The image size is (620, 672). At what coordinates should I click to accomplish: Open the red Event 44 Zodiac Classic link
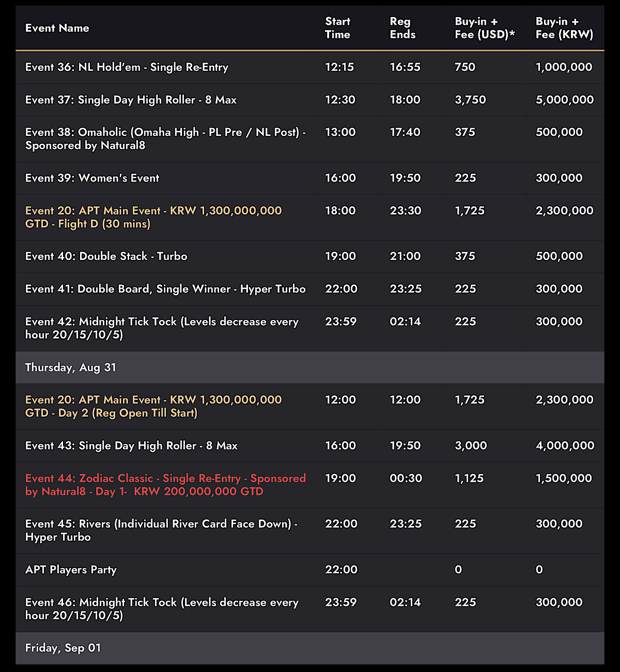(165, 485)
